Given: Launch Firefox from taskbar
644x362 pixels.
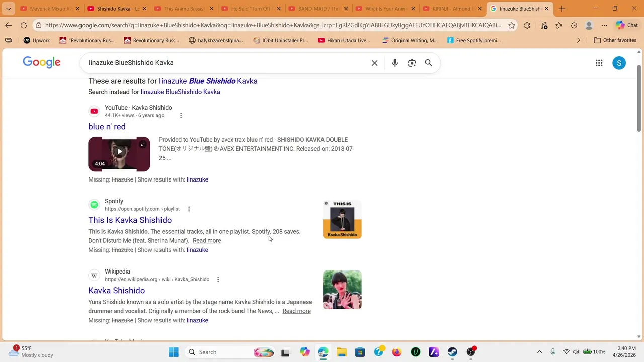Looking at the screenshot, I should (397, 352).
